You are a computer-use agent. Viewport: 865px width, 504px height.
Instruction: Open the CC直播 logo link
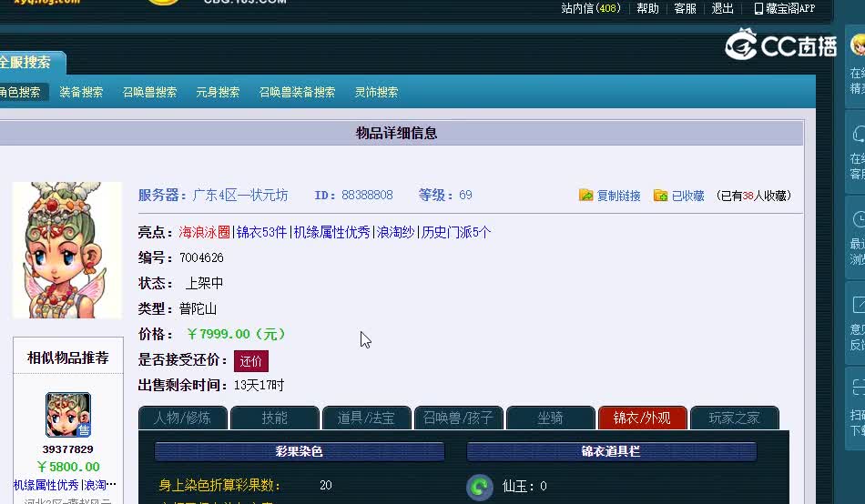(780, 44)
